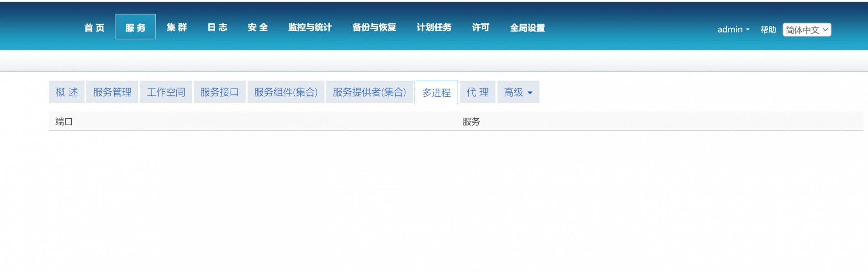The height and width of the screenshot is (273, 868).
Task: Open the 服务 top menu
Action: [135, 27]
